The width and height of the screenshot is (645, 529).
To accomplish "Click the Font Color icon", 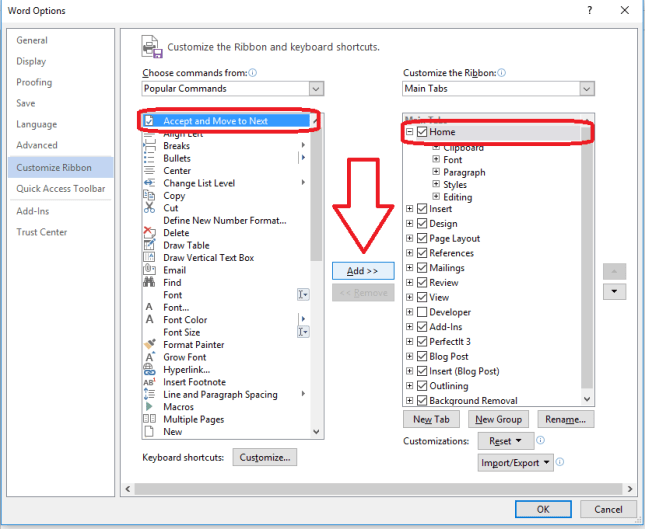I will pyautogui.click(x=149, y=320).
